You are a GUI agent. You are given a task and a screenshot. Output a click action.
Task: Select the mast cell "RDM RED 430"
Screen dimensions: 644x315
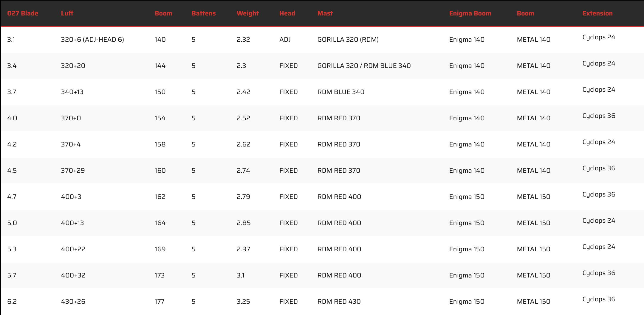point(339,302)
